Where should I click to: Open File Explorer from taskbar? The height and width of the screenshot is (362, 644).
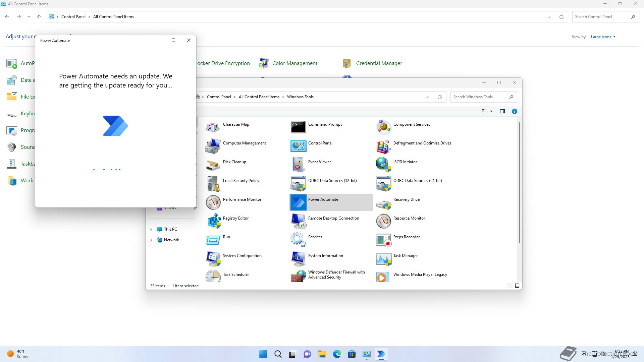322,354
